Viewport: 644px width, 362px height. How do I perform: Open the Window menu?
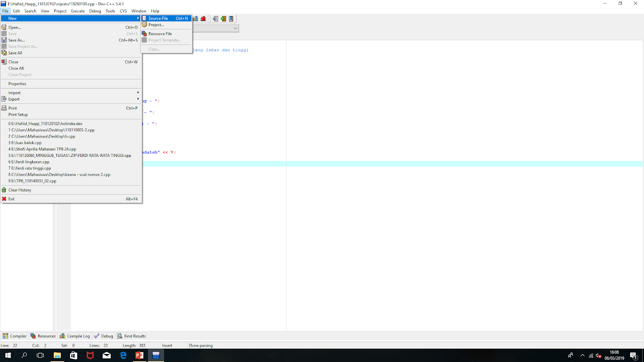(x=139, y=11)
